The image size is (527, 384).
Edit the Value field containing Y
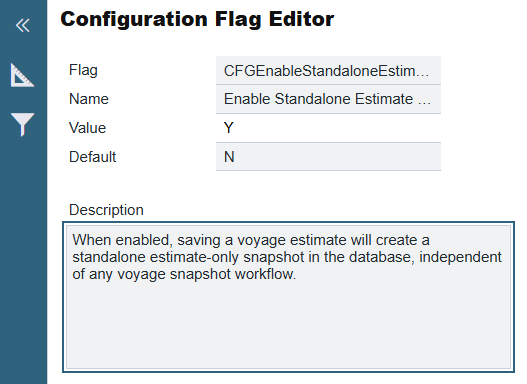pyautogui.click(x=328, y=128)
